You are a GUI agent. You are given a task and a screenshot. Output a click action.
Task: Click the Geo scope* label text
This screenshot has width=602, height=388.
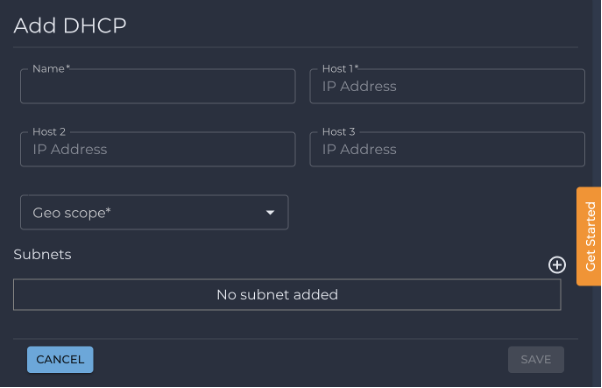[x=72, y=213]
